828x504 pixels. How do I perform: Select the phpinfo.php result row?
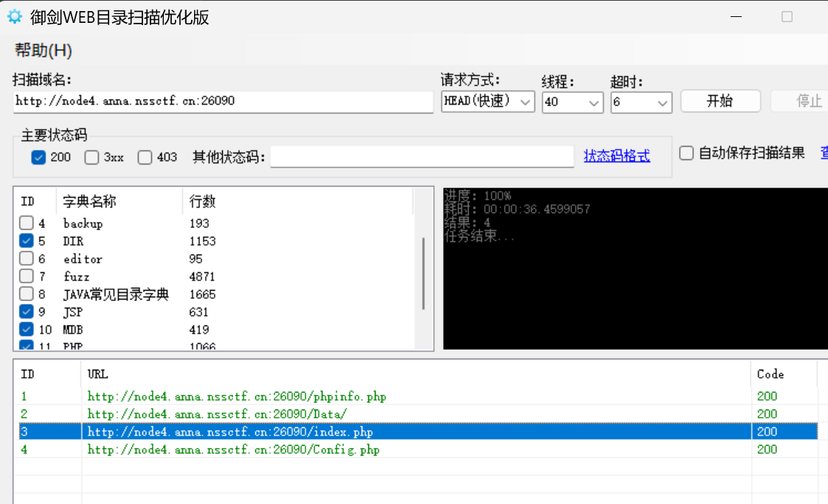236,396
